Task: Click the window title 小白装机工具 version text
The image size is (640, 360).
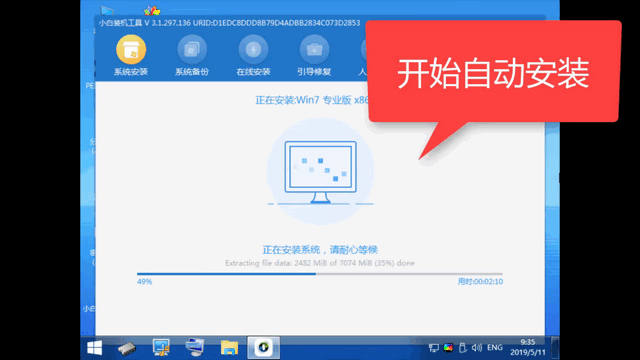Action: (x=229, y=23)
